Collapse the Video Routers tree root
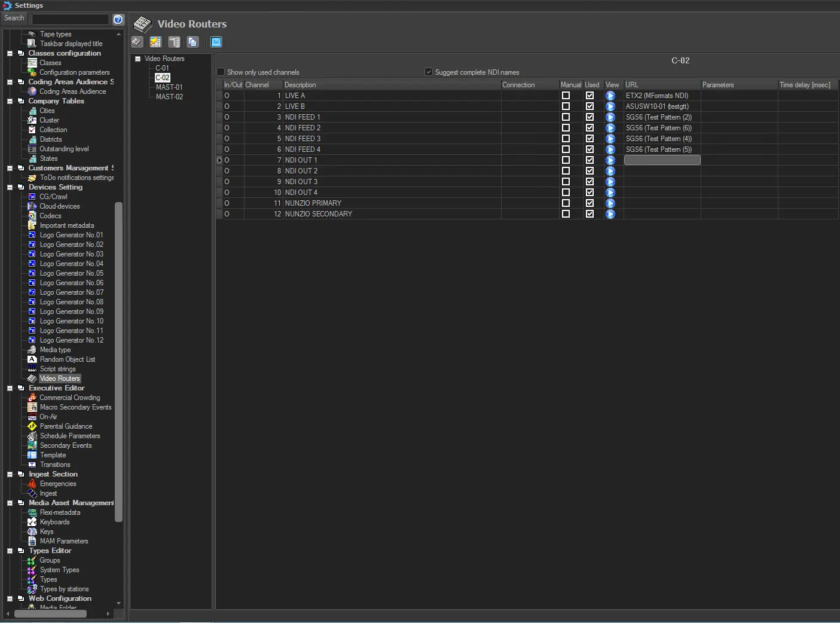840x623 pixels. point(138,59)
